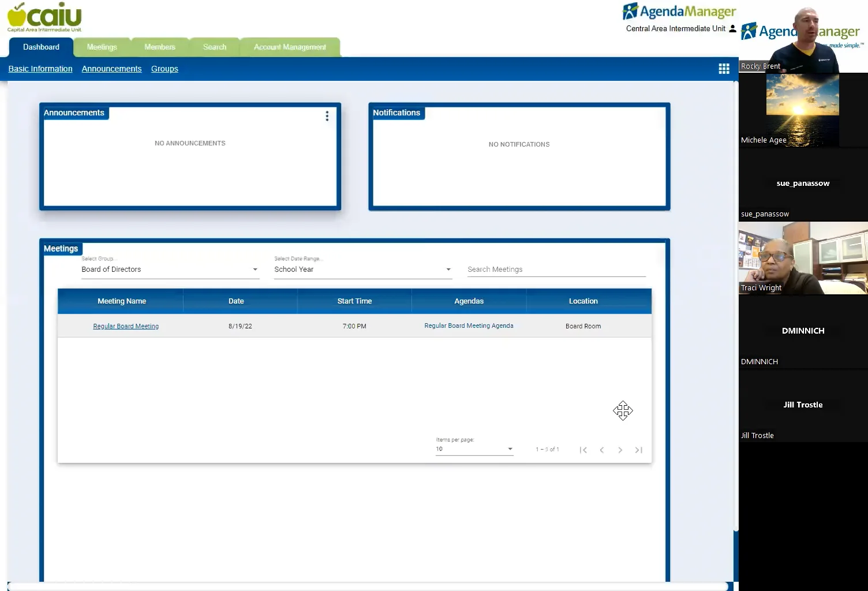Screen dimensions: 868x591
Task: Click the CAIU logo
Action: tap(44, 17)
